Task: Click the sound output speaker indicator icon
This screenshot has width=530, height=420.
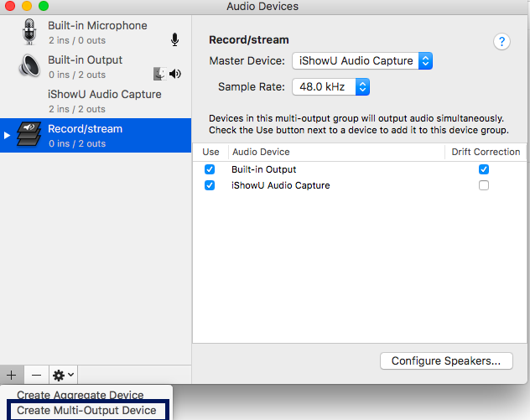Action: [175, 74]
